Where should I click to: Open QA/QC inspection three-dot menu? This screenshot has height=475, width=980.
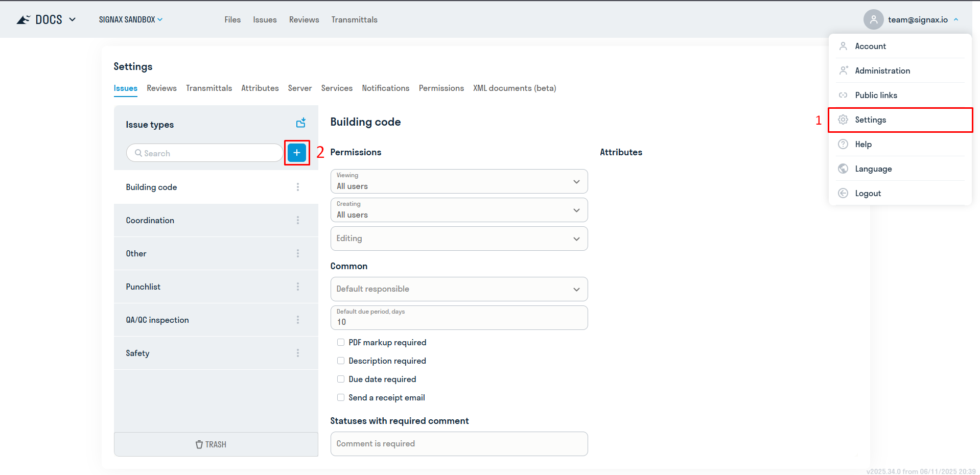(298, 320)
